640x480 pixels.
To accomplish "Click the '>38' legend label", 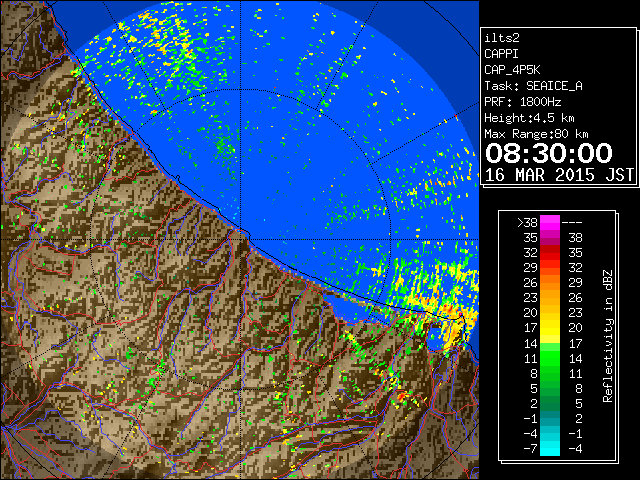I will (x=527, y=223).
